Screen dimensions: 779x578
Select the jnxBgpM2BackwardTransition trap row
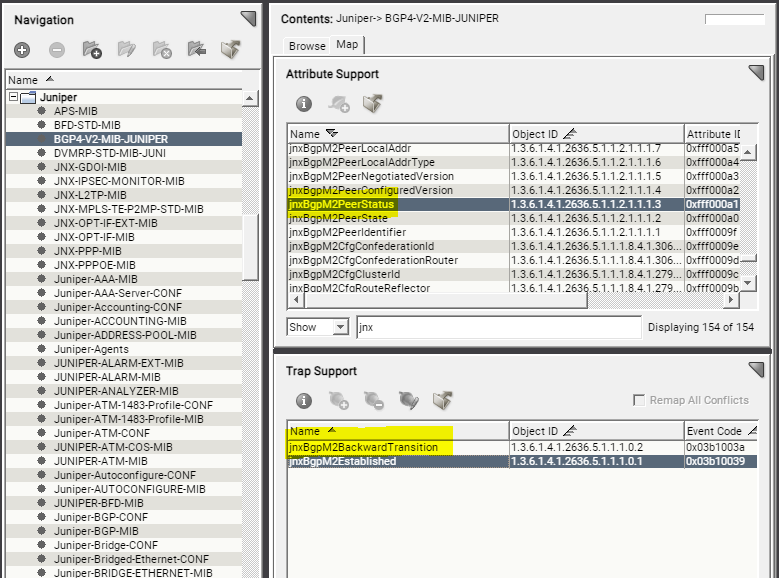[522, 447]
